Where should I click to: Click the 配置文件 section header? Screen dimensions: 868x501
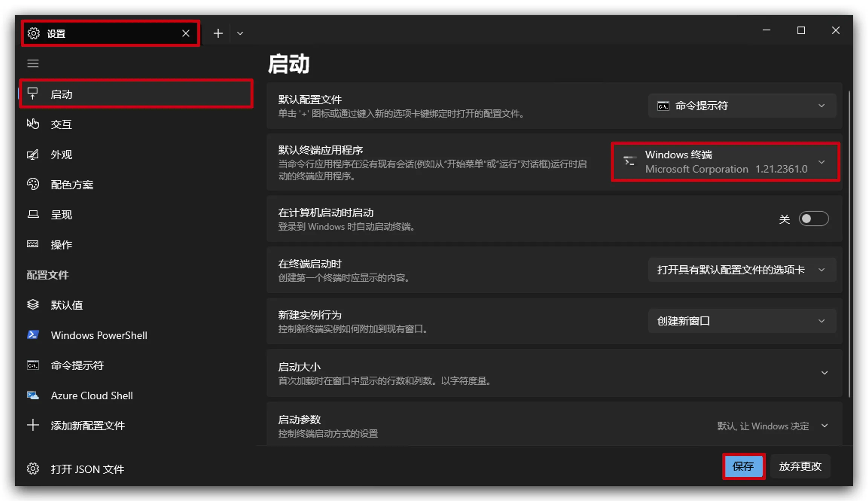pyautogui.click(x=47, y=275)
